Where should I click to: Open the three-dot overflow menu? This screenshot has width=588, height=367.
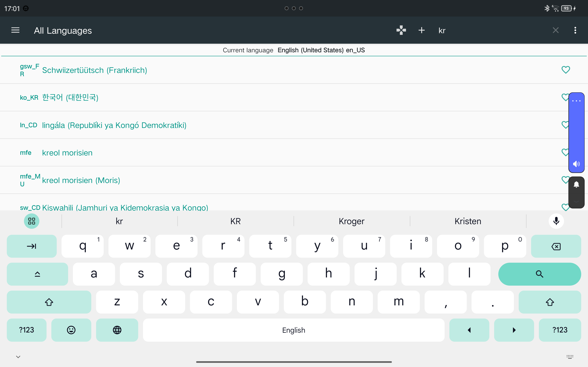click(x=575, y=30)
